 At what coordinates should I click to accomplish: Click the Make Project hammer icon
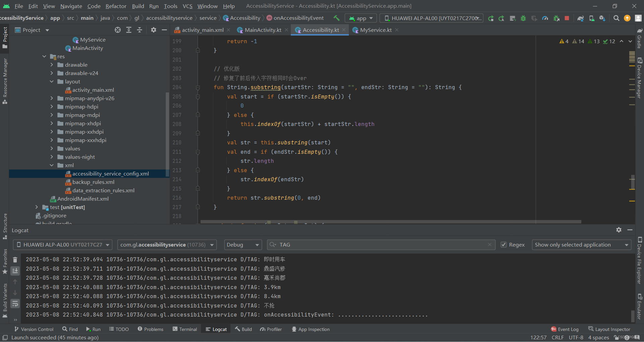(336, 18)
